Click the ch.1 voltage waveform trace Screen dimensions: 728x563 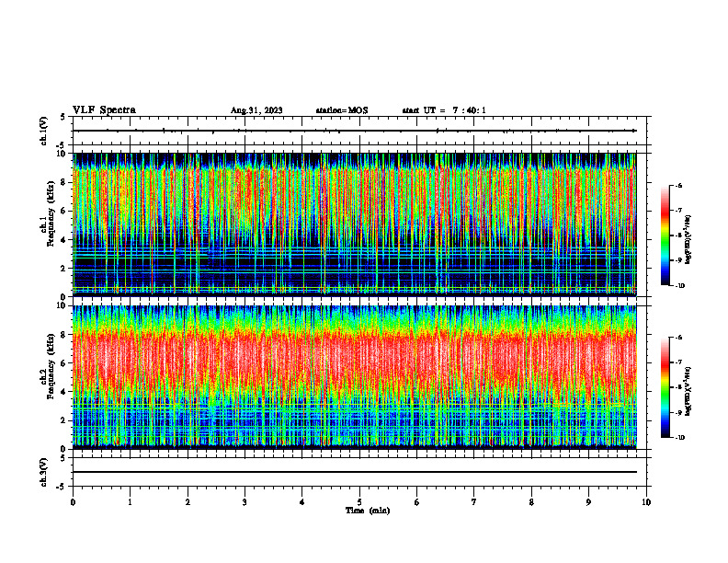(x=355, y=131)
